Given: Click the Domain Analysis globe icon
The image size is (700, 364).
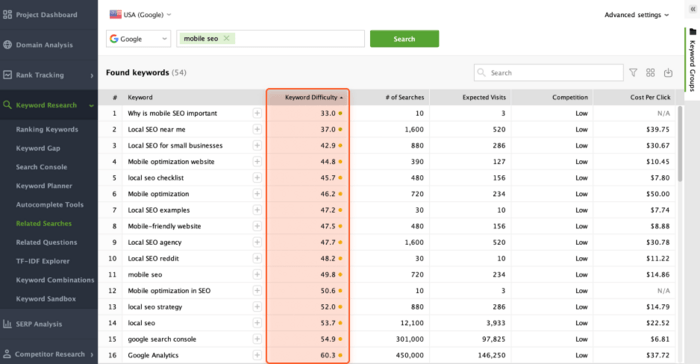Looking at the screenshot, I should 8,45.
